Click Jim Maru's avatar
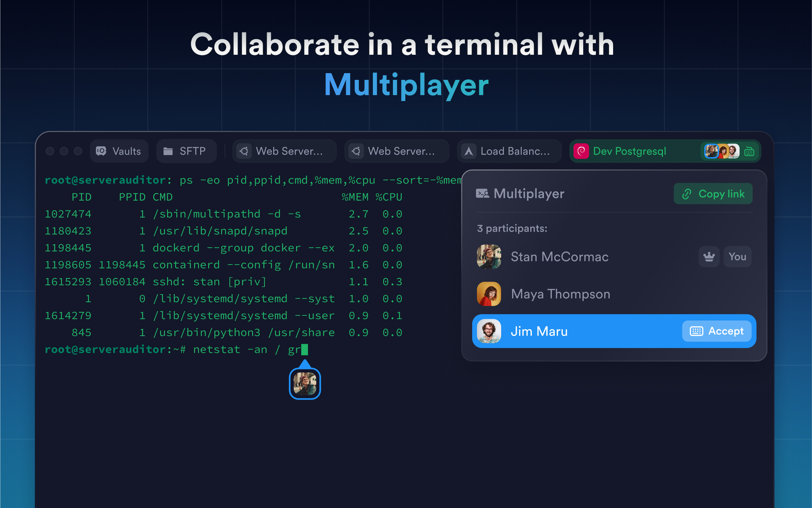This screenshot has width=812, height=508. [x=489, y=331]
